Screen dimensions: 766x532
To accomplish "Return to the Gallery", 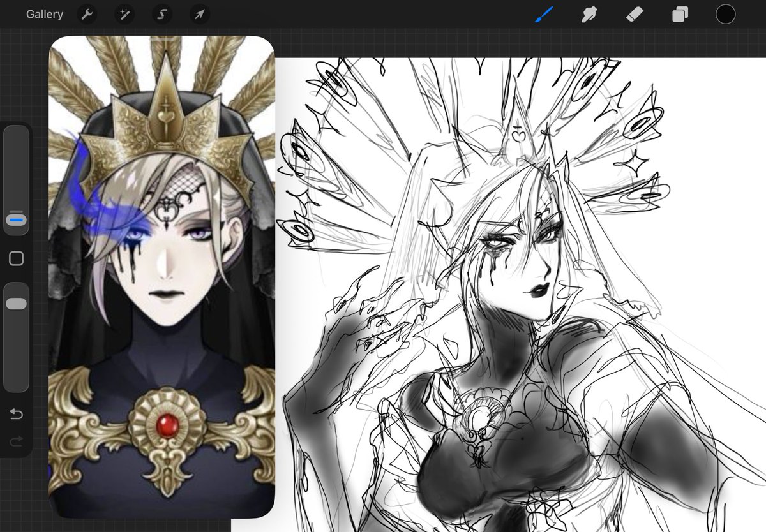I will point(45,14).
